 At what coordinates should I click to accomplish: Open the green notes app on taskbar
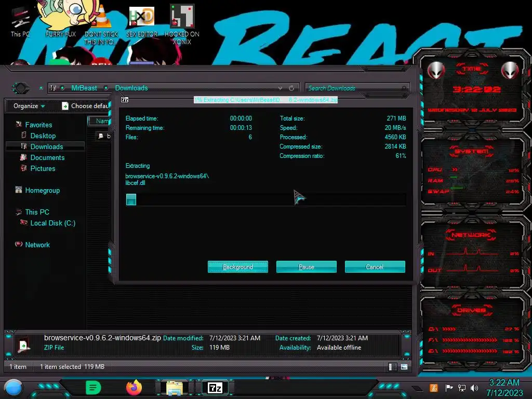94,388
